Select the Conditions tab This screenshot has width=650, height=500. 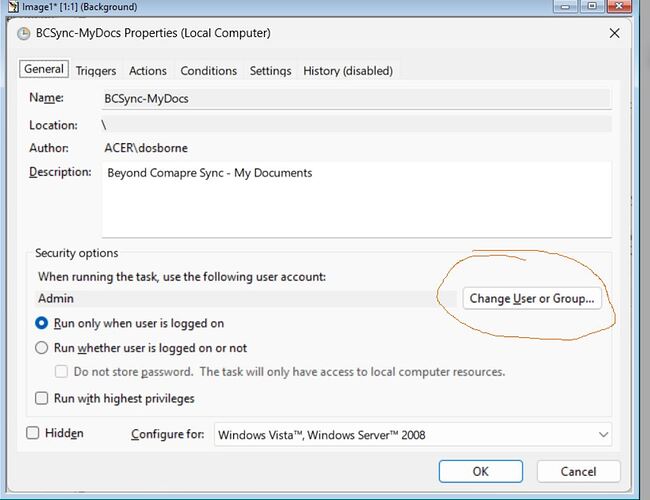pyautogui.click(x=208, y=71)
